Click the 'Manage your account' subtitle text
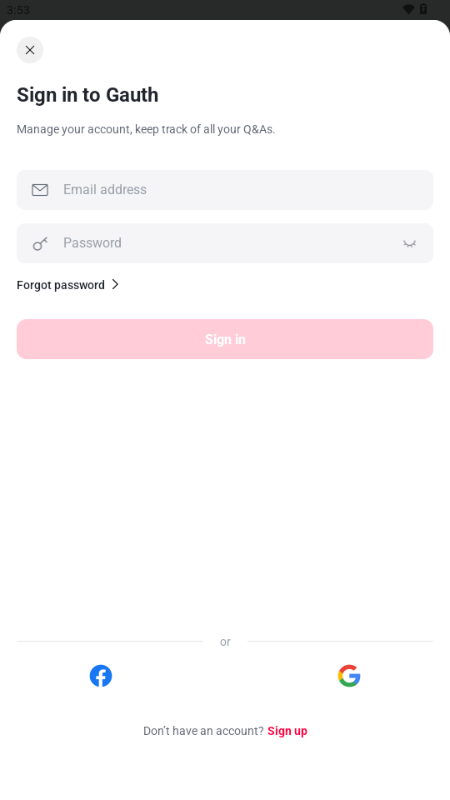The image size is (450, 800). pos(146,130)
